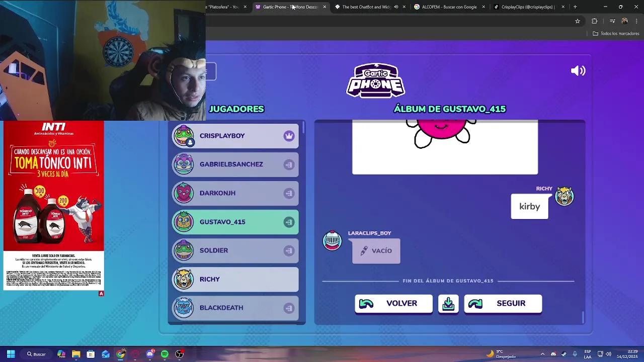Mute the Gartic Phone game sound
The height and width of the screenshot is (362, 644).
coord(578,71)
